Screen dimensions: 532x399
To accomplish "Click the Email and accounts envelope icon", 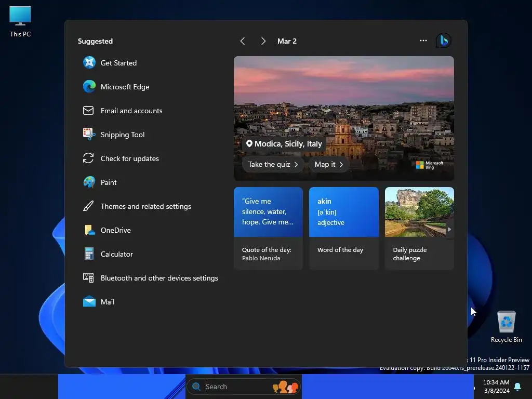I will 88,111.
